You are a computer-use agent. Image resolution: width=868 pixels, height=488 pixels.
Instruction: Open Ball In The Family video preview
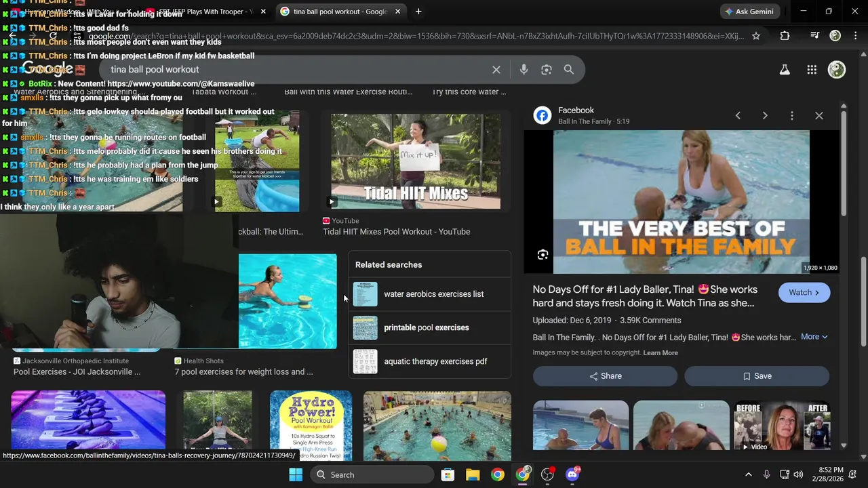682,202
